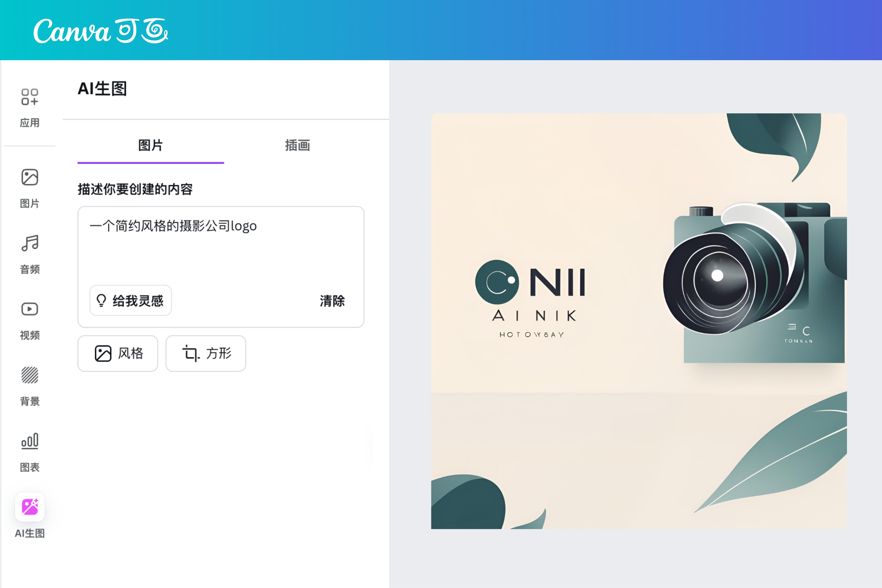The width and height of the screenshot is (882, 588).
Task: Open the 风格 style selector
Action: coord(118,353)
